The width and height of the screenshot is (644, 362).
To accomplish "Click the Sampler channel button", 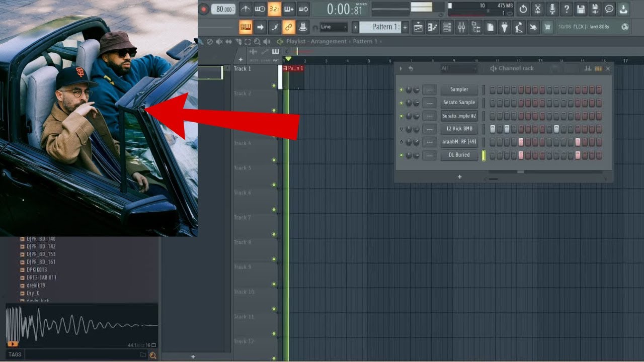I will click(459, 89).
